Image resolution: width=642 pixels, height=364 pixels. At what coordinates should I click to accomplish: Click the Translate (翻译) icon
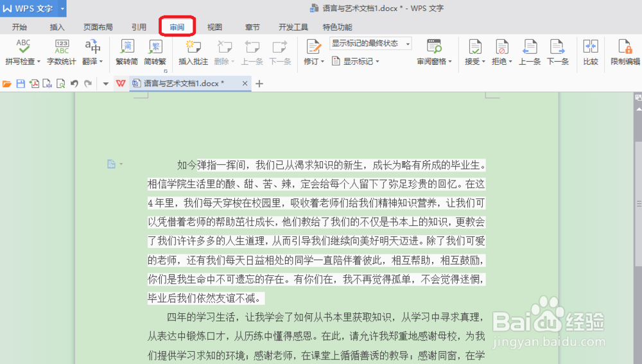[x=92, y=47]
